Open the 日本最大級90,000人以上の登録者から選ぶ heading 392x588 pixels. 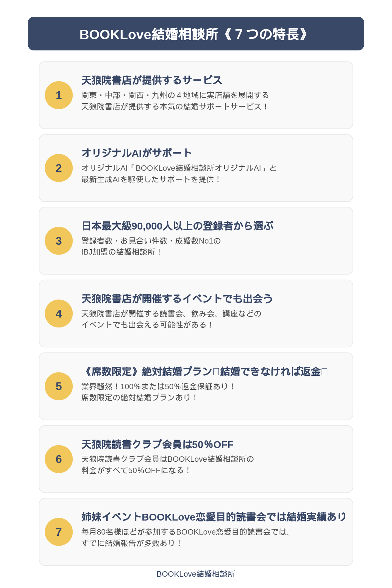pos(177,226)
